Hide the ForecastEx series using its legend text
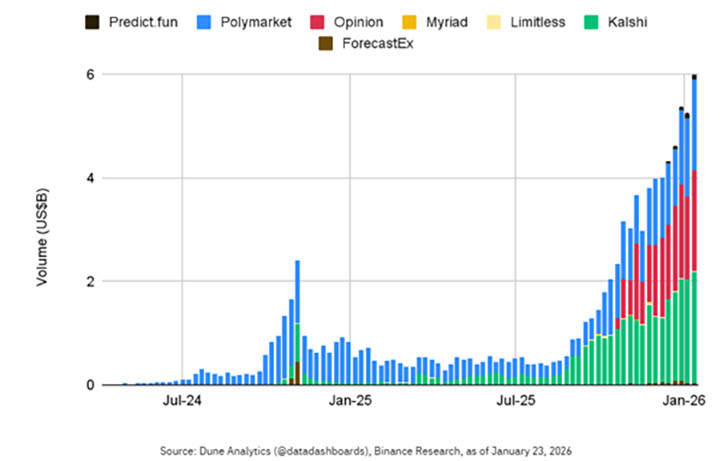Viewport: 723px width, 461px height. click(379, 43)
